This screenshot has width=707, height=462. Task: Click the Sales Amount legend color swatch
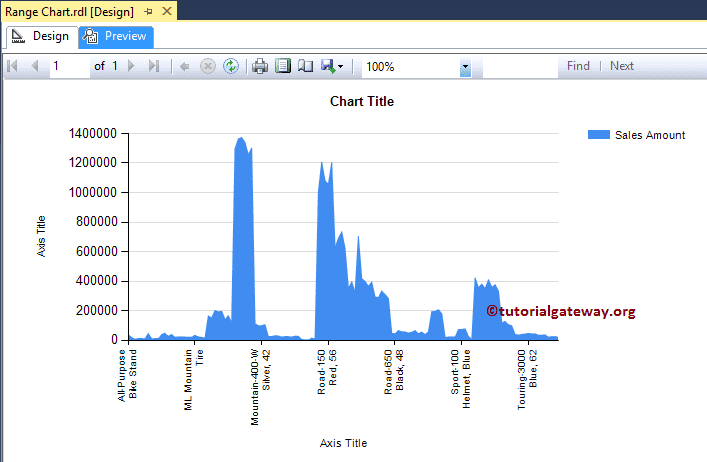pos(599,134)
